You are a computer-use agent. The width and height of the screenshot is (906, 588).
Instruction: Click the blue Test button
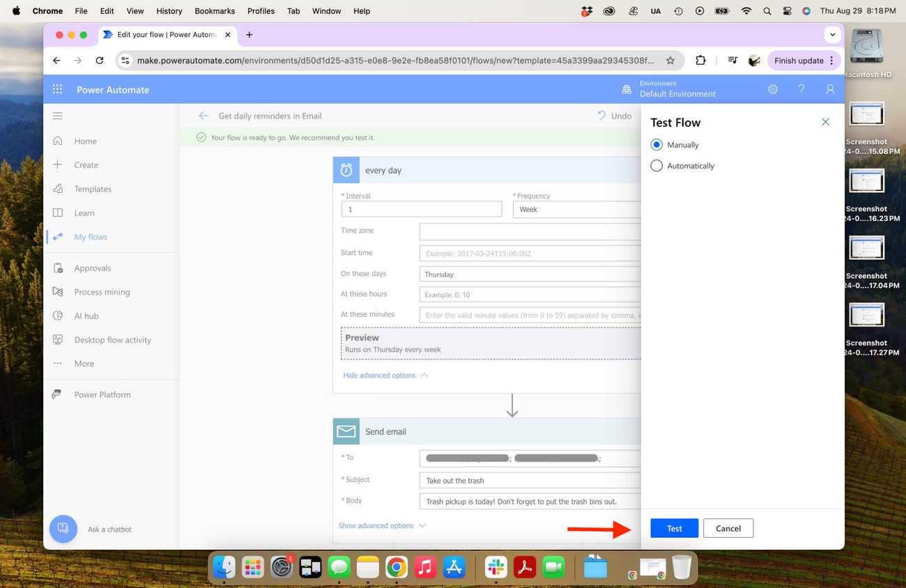coord(674,528)
